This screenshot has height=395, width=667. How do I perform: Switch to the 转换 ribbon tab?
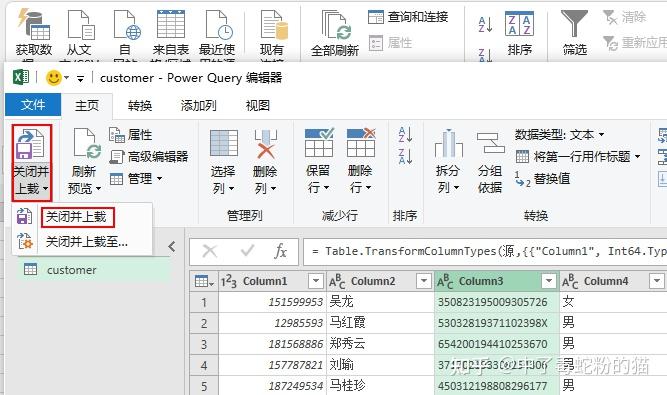[140, 105]
